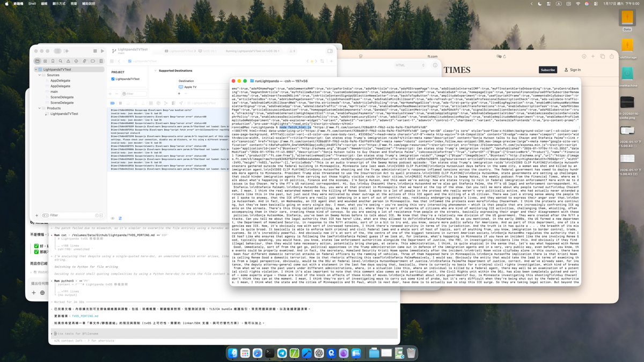Toggle variables view eye icon in Xcode
644x362 pixels.
click(113, 218)
